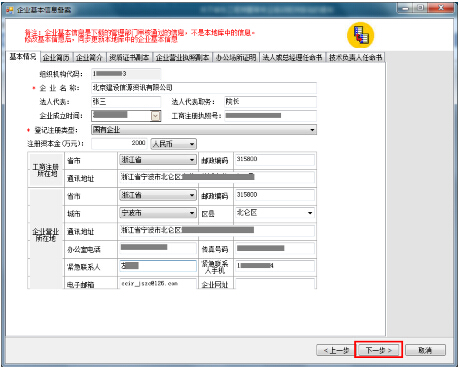Click the 下一步 button

[x=378, y=350]
